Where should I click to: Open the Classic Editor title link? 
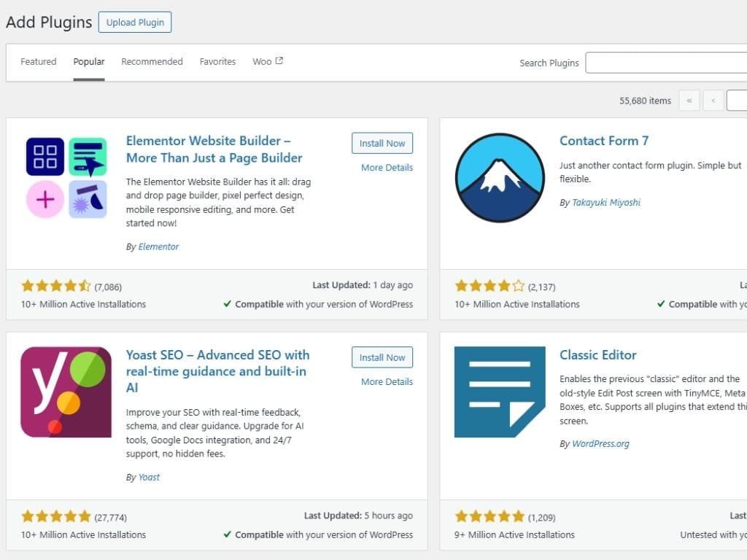coord(598,355)
